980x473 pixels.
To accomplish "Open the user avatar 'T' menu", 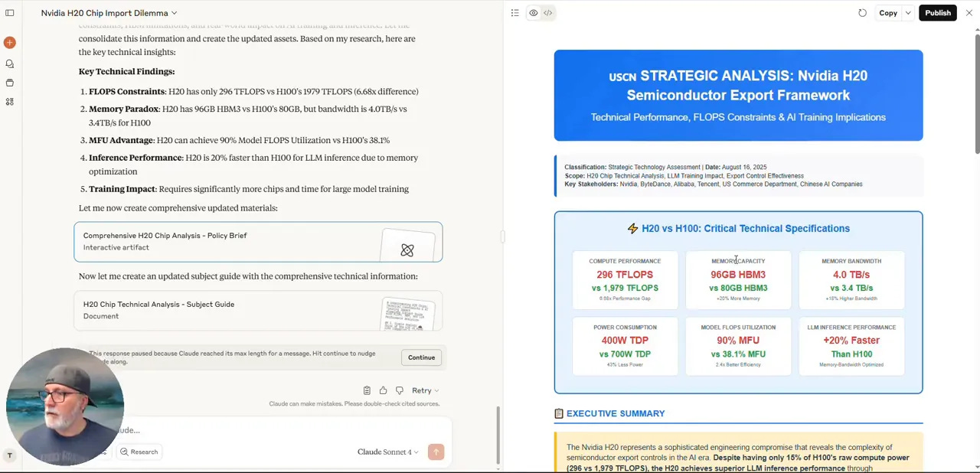I will 10,455.
